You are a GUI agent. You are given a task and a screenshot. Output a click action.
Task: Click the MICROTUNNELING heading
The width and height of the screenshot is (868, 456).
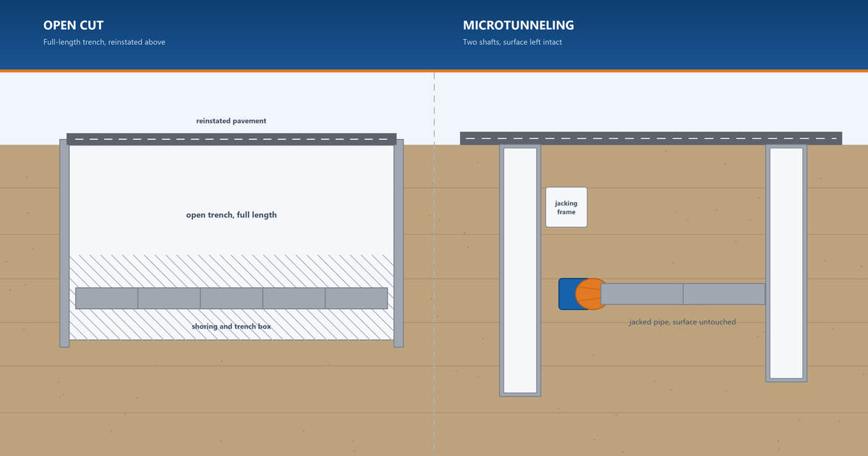(x=519, y=25)
